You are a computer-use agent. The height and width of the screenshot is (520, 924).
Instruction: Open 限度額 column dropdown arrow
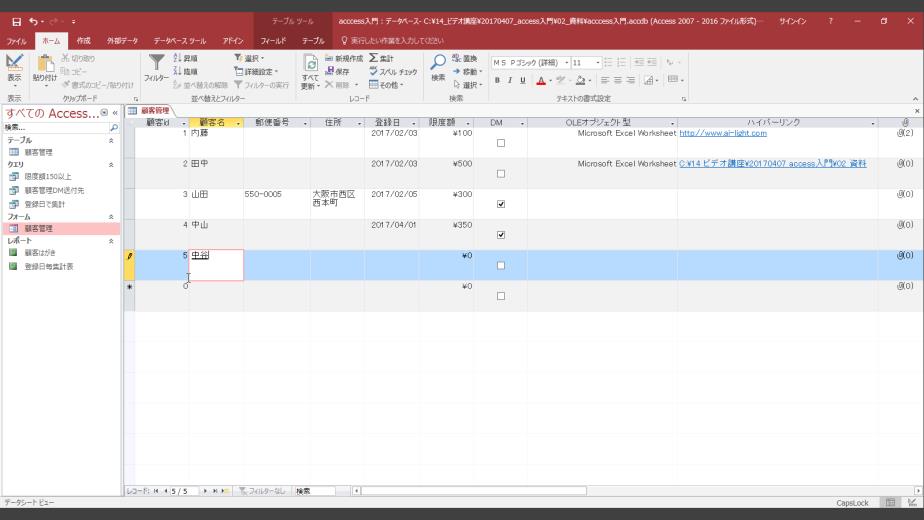(x=468, y=123)
